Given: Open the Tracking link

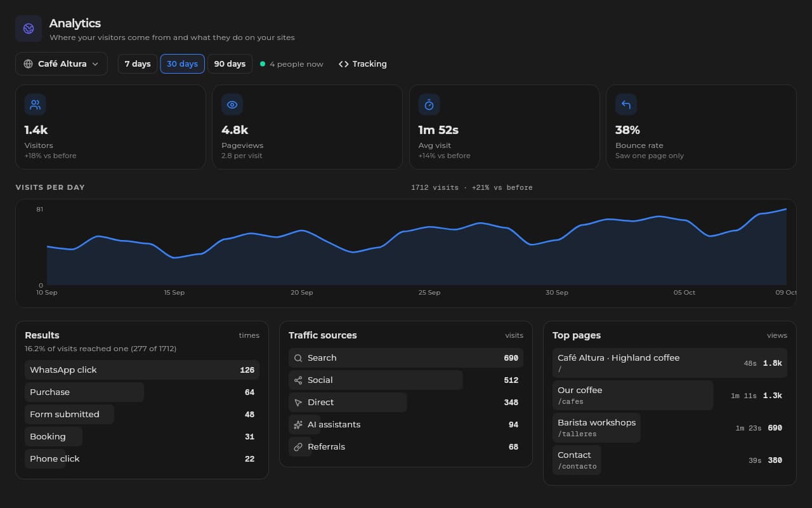Looking at the screenshot, I should click(363, 64).
